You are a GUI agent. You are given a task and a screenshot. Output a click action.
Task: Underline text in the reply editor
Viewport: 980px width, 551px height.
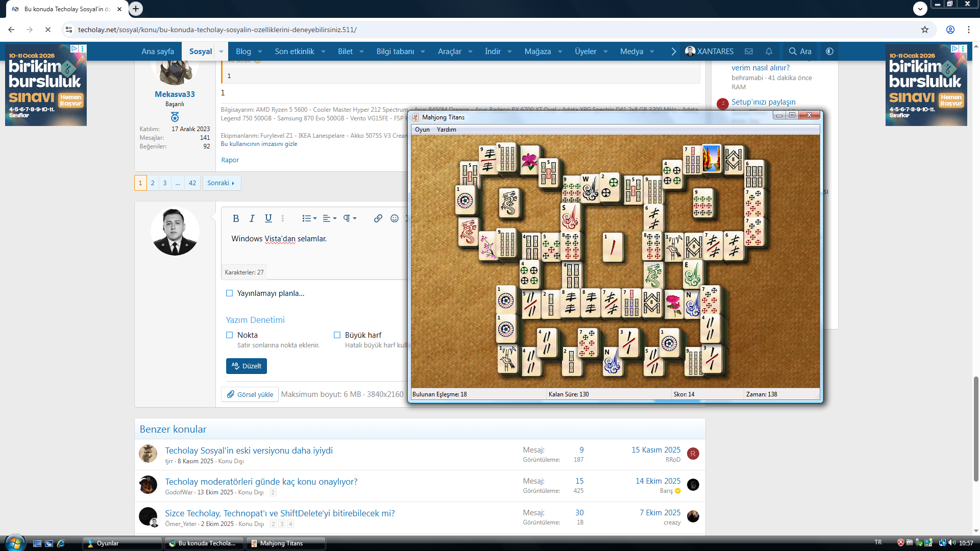268,218
